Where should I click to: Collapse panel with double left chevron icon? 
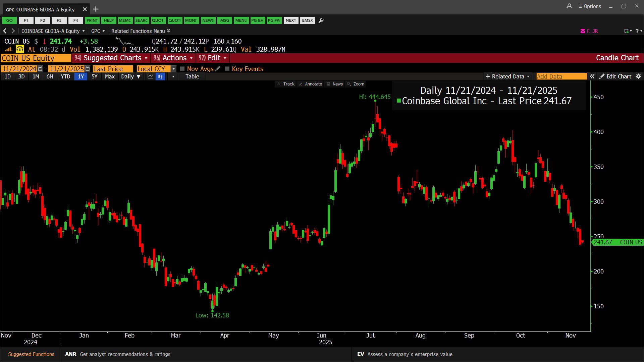592,76
